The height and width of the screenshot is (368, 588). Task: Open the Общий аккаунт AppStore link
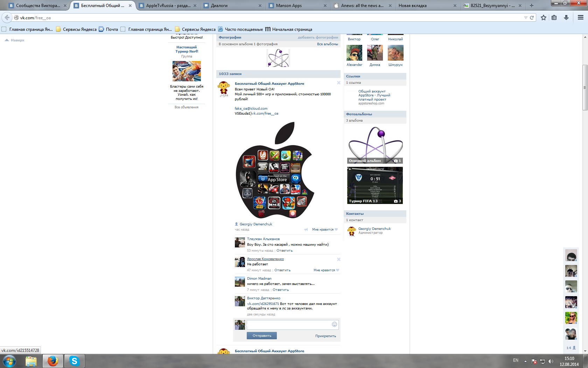374,95
